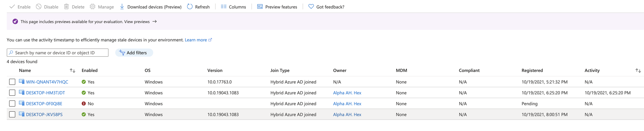644x131 pixels.
Task: Click device icon beside DESKTOP-JKV58PS
Action: click(22, 114)
